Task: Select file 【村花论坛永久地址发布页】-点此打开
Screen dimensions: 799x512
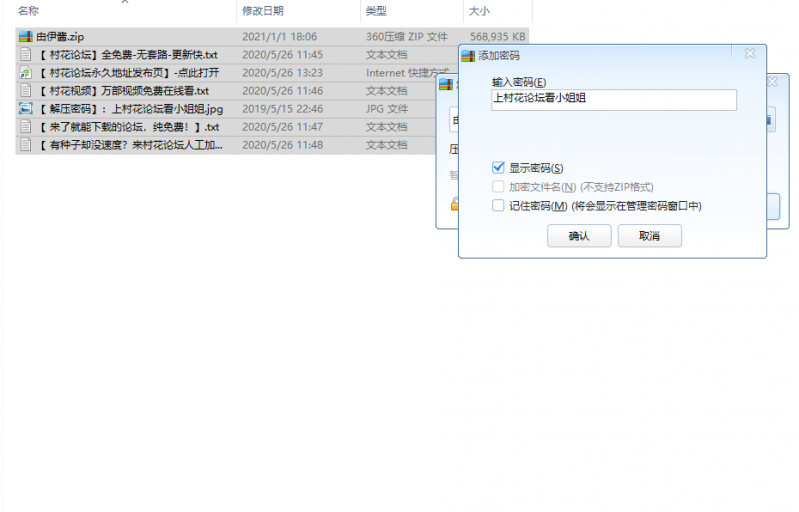Action: pyautogui.click(x=129, y=73)
